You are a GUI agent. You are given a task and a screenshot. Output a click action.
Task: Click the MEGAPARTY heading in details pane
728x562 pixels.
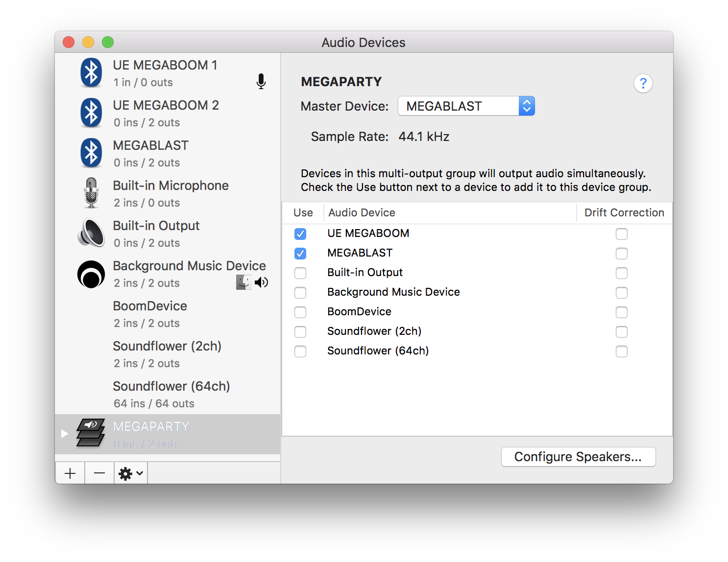pyautogui.click(x=341, y=82)
